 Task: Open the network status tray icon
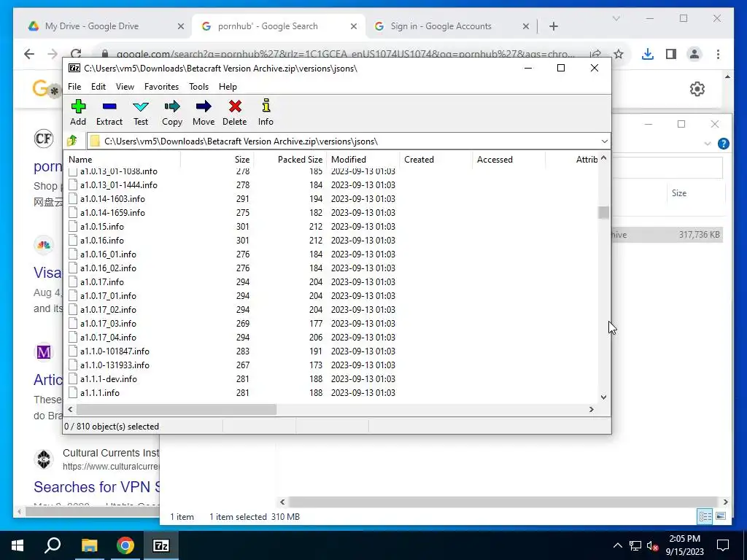point(635,545)
